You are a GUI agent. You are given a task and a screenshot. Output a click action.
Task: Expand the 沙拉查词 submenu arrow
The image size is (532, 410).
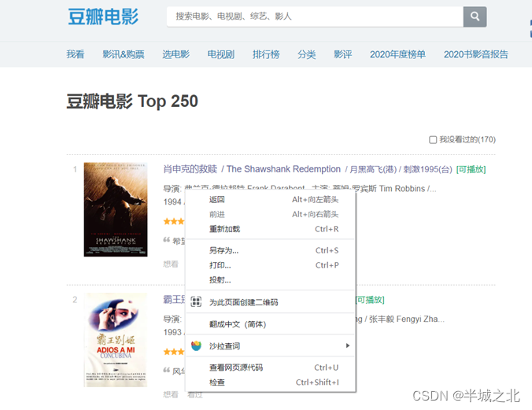347,345
